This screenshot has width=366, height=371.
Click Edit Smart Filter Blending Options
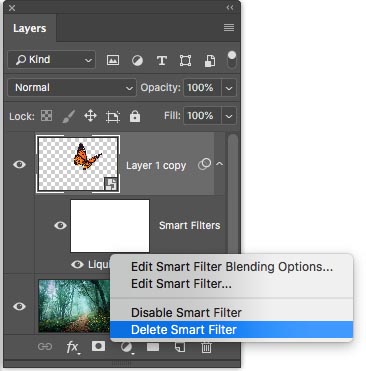pos(231,267)
